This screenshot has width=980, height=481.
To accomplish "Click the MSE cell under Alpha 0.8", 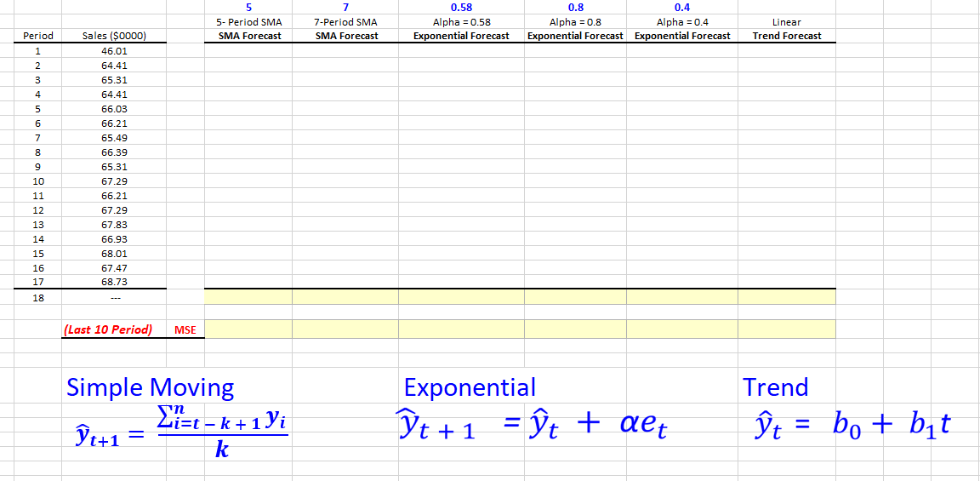I will [575, 329].
